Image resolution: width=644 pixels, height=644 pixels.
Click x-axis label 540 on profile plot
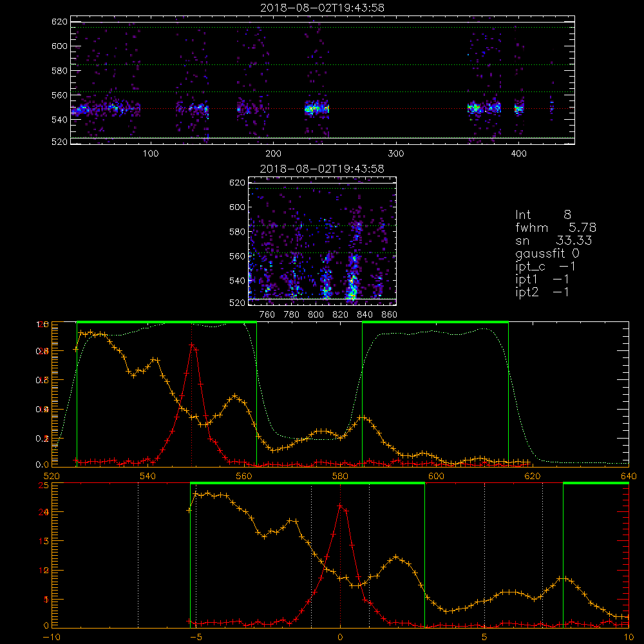(x=148, y=476)
